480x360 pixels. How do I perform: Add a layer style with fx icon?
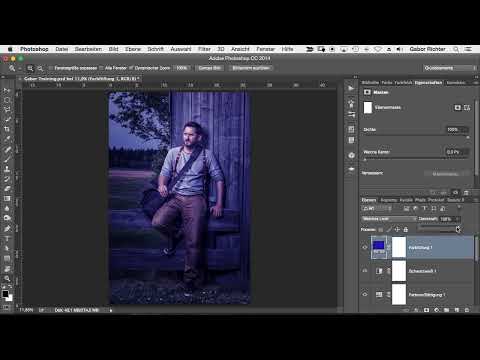tap(416, 310)
